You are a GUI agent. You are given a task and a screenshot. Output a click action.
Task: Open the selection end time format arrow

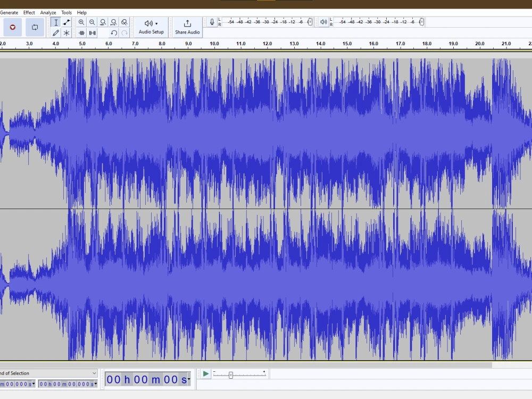coord(96,384)
